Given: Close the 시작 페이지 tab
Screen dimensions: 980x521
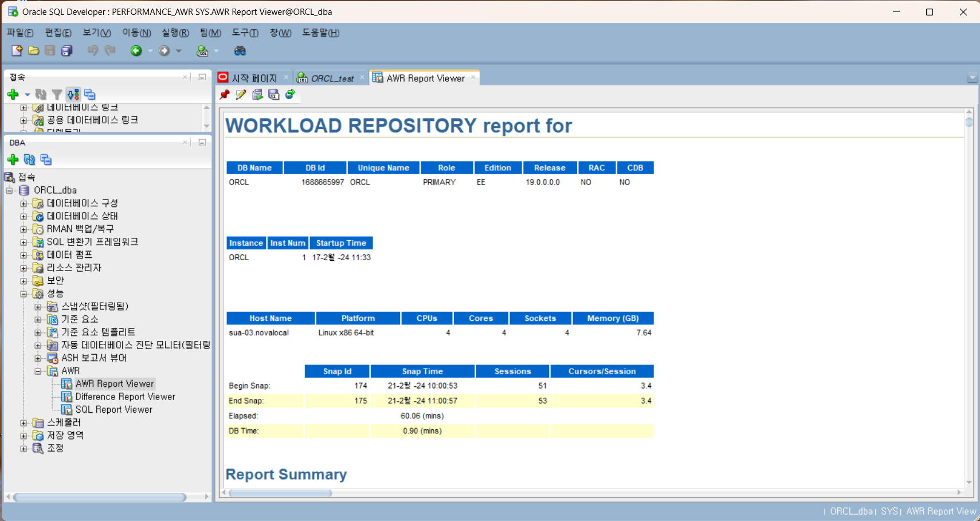Looking at the screenshot, I should (x=287, y=77).
